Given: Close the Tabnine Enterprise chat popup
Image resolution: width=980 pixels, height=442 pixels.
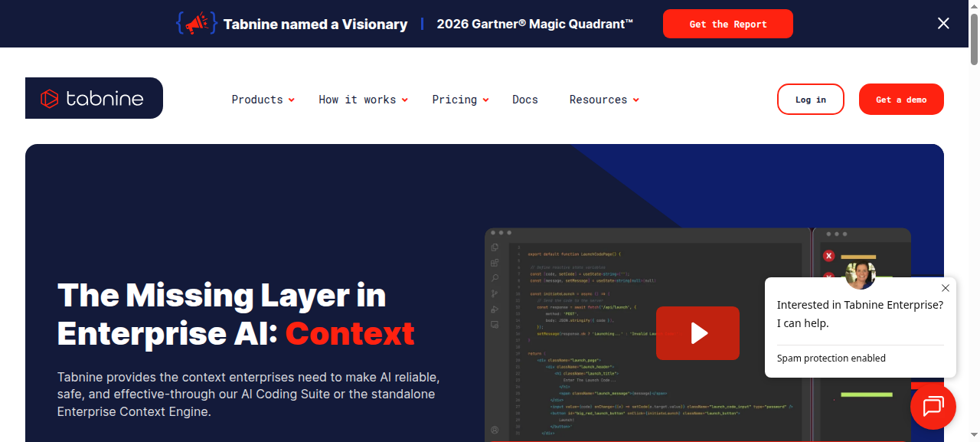Looking at the screenshot, I should click(x=946, y=288).
